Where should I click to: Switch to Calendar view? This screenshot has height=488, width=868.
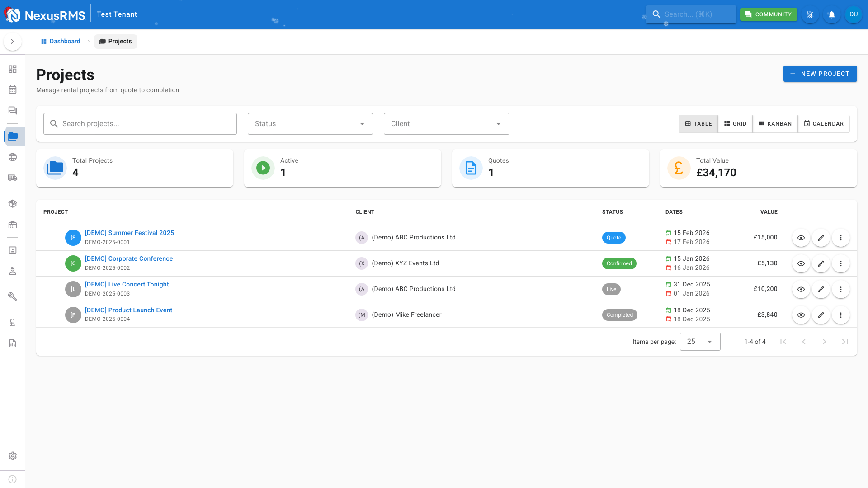pyautogui.click(x=823, y=124)
